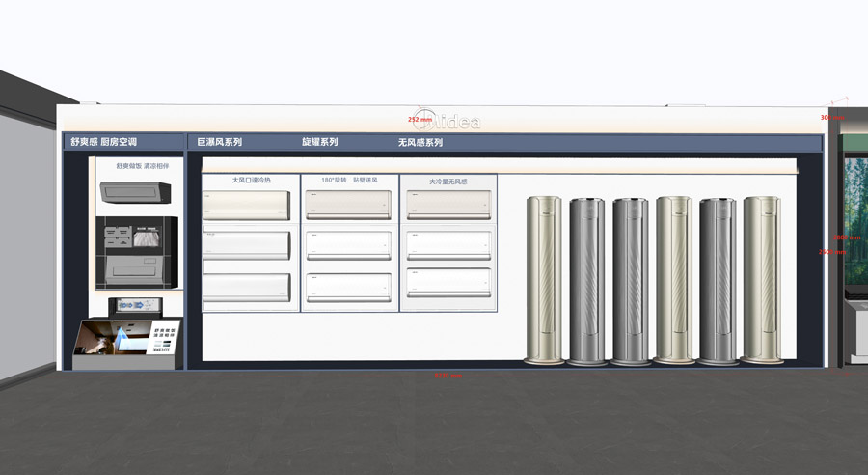
Task: Click the middle white AC under 大风口速冷热
Action: point(246,244)
